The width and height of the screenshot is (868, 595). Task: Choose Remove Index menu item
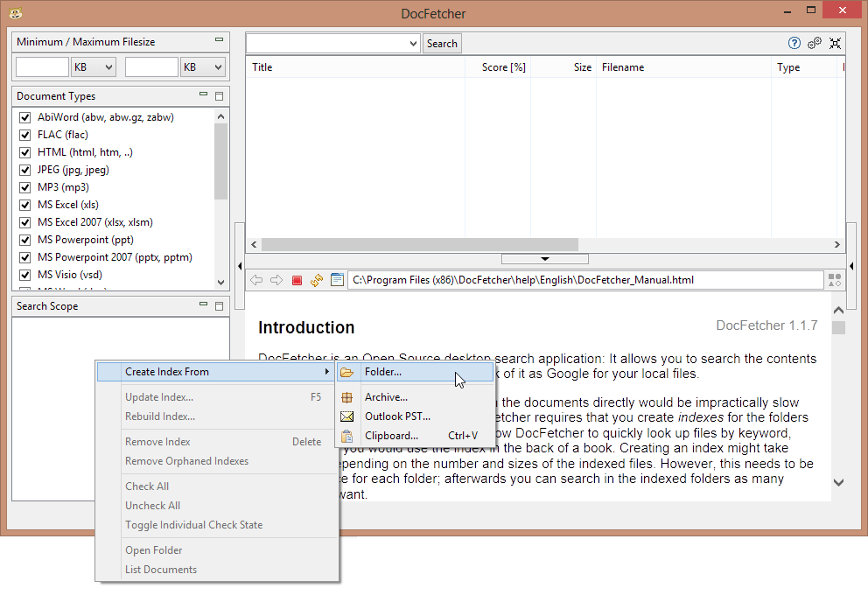tap(216, 442)
